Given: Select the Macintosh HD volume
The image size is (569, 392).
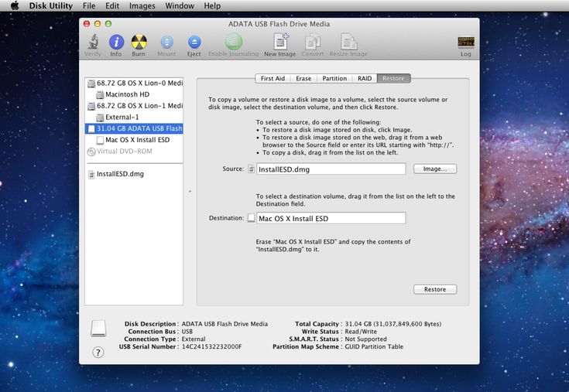Looking at the screenshot, I should tap(134, 94).
